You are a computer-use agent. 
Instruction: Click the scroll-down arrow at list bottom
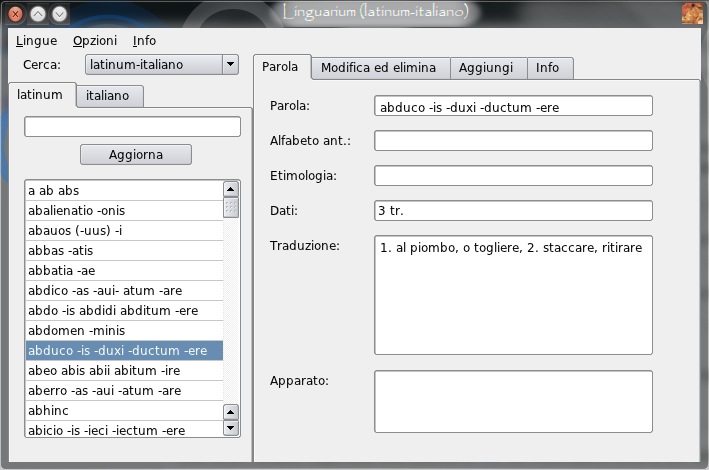point(231,427)
